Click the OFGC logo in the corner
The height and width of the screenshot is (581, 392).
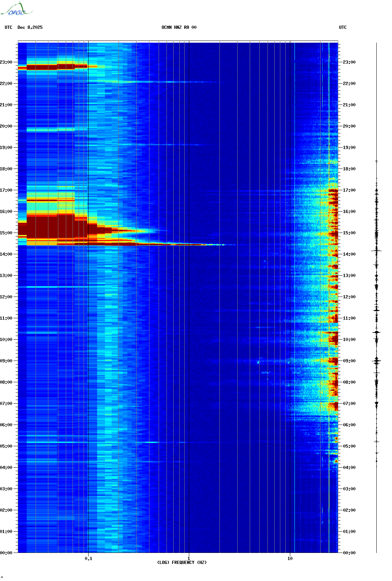(x=16, y=10)
